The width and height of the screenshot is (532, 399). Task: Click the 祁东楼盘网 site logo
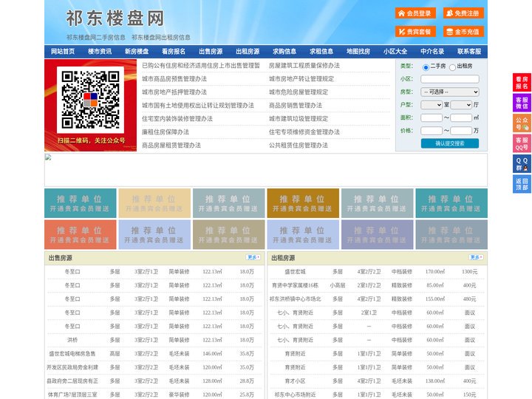pyautogui.click(x=115, y=18)
